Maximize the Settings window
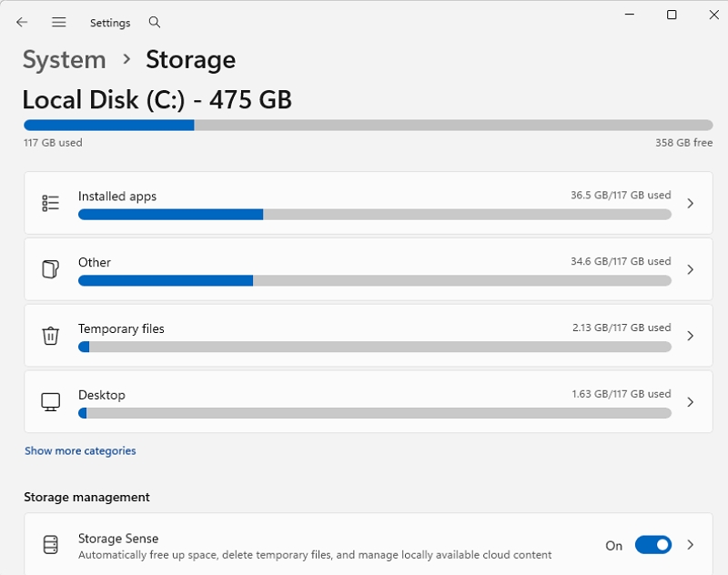 (672, 15)
